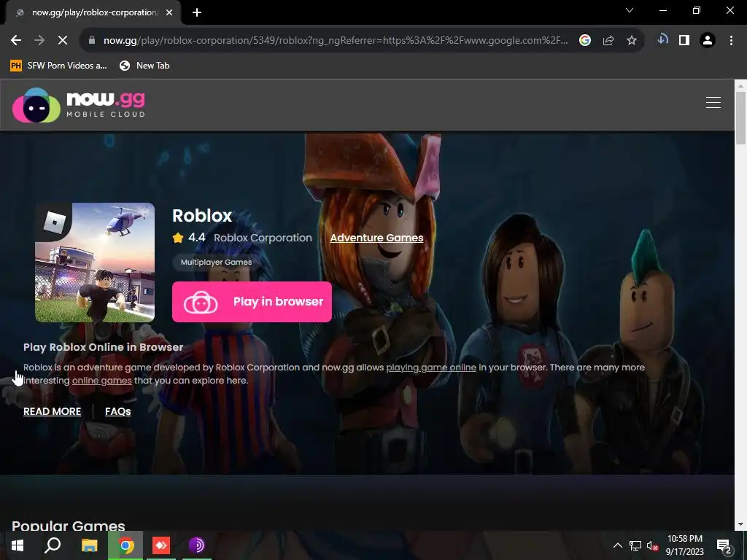Screen dimensions: 747x560
Task: Open SFW Porn Videos bookmark
Action: pos(58,66)
